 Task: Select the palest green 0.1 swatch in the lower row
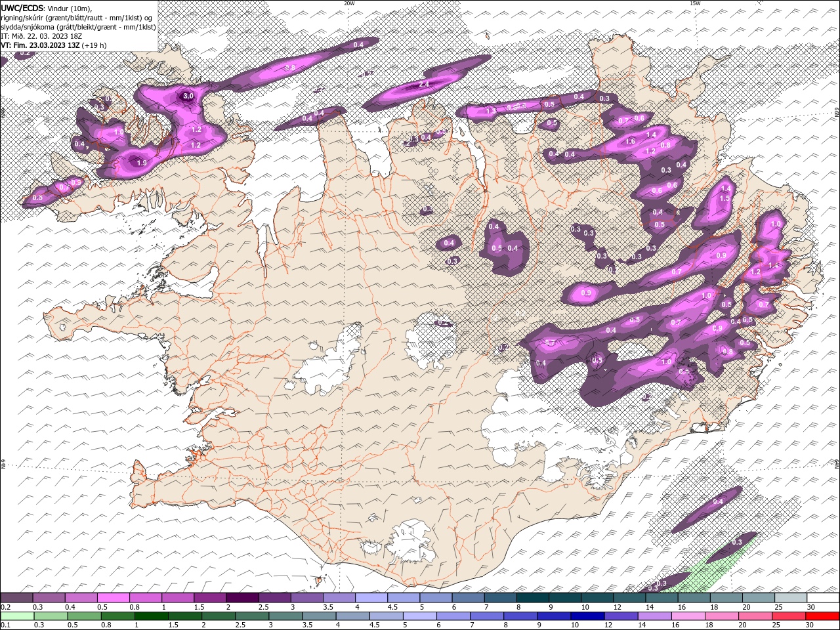(x=16, y=616)
